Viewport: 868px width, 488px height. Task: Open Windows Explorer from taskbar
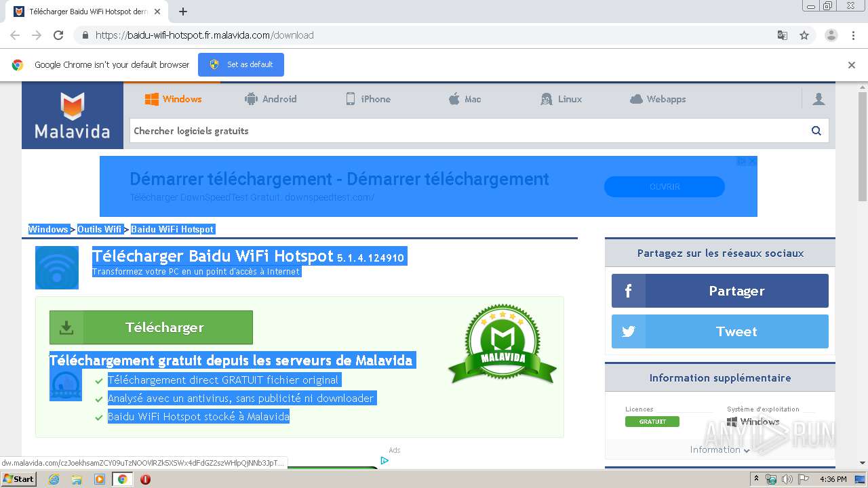tap(77, 479)
